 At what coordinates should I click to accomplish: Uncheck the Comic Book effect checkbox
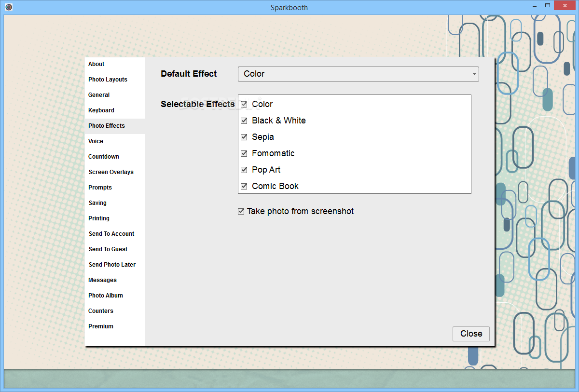coord(244,186)
